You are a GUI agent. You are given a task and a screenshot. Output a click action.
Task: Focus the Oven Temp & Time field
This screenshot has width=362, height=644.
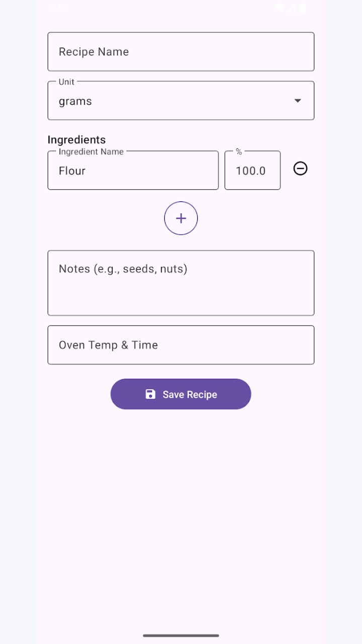[x=181, y=345]
